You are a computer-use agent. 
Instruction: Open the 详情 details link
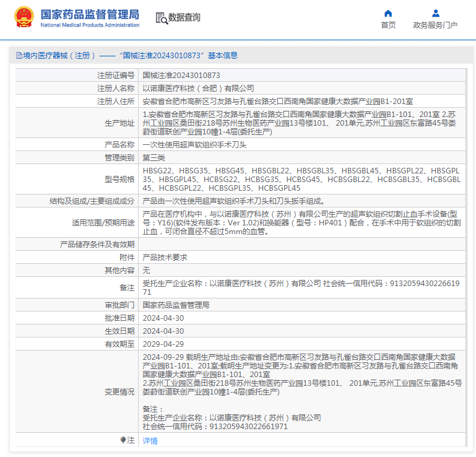click(150, 441)
